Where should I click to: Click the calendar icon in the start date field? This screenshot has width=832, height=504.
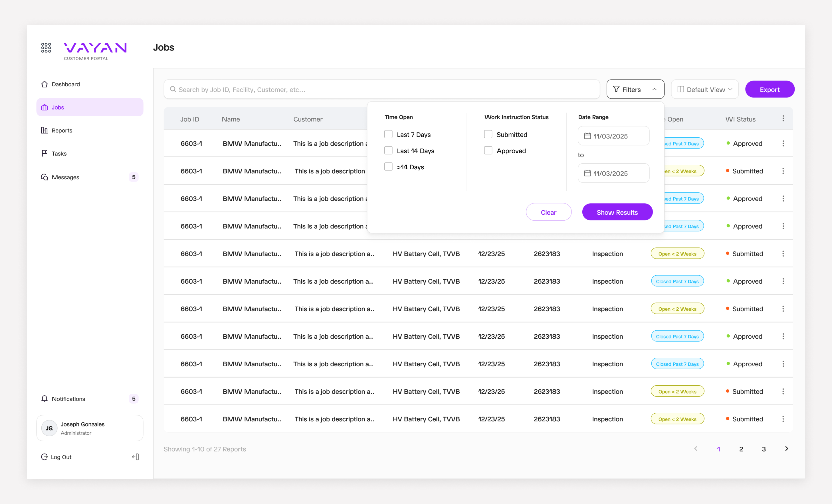(587, 136)
